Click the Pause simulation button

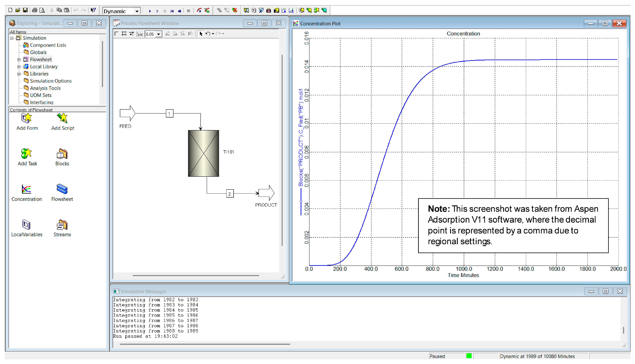click(165, 11)
